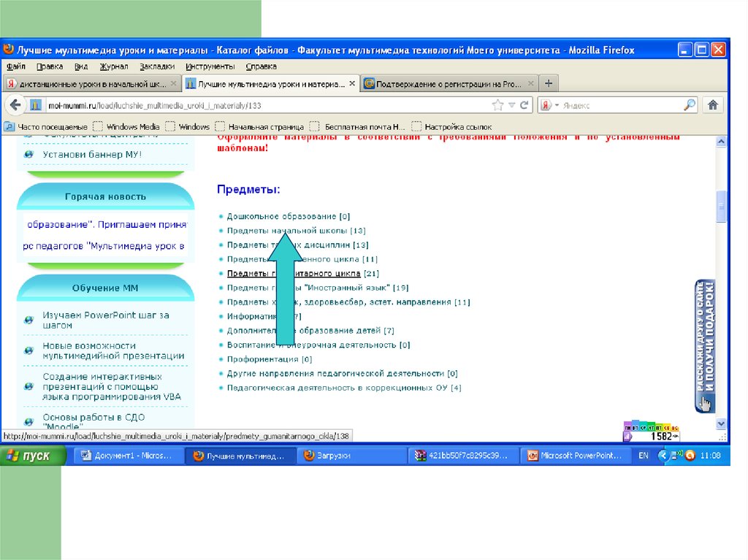748x560 pixels.
Task: Click the пуск Start button
Action: pos(29,456)
